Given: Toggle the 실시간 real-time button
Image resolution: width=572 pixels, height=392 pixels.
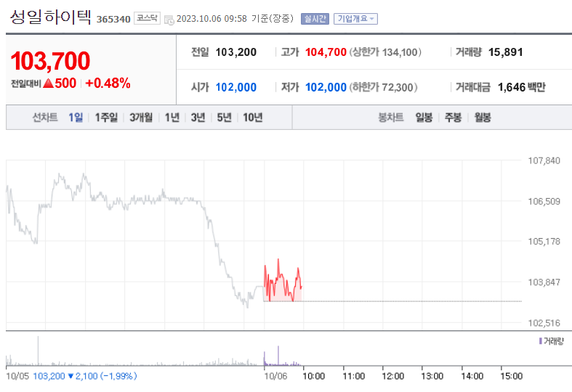Looking at the screenshot, I should point(315,19).
